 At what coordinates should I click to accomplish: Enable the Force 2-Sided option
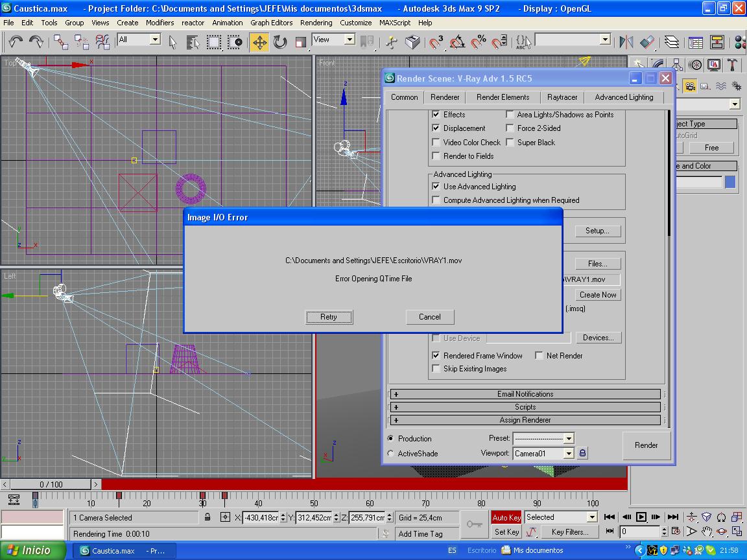(x=510, y=128)
